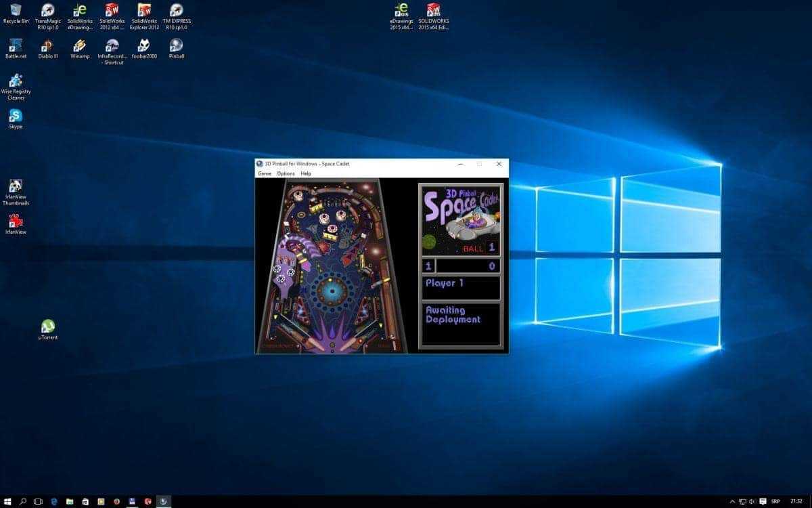Switch to Pinball's taskbar button
The image size is (812, 508).
[163, 501]
